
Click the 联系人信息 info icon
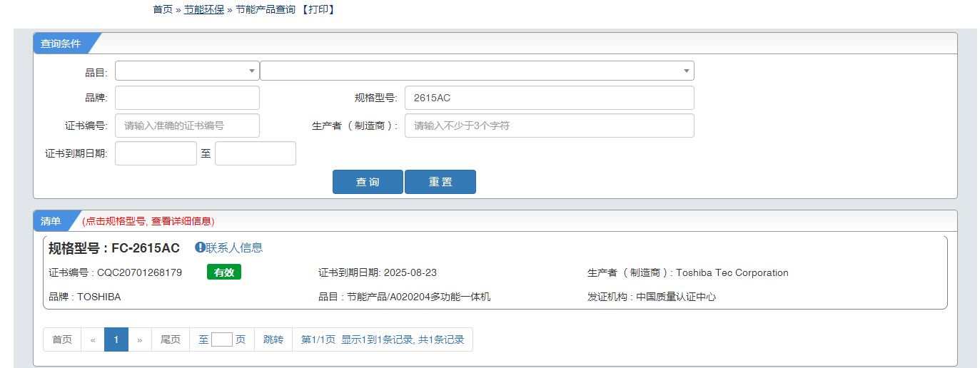pyautogui.click(x=200, y=247)
